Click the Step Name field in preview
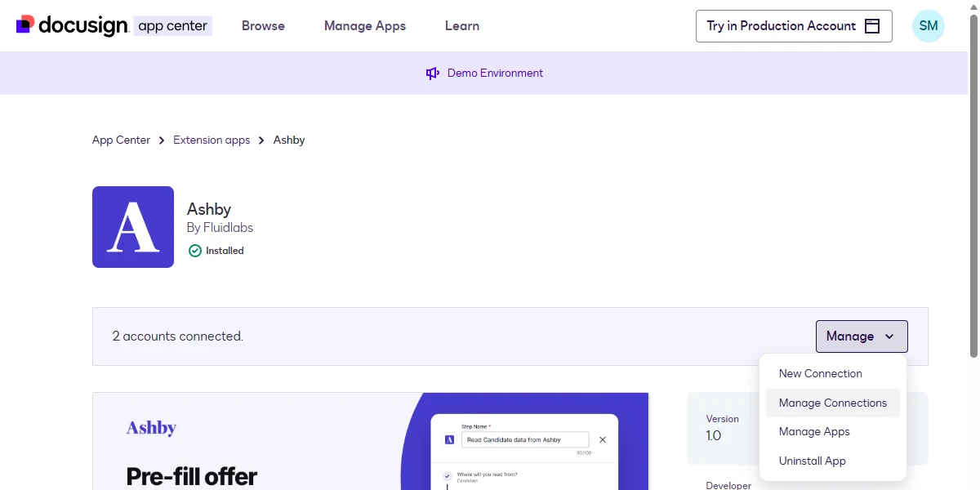Screen dimensions: 980x490 click(525, 439)
